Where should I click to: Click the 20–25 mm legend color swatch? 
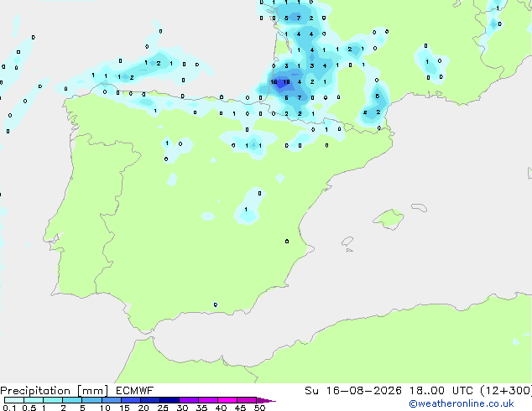tap(150, 400)
